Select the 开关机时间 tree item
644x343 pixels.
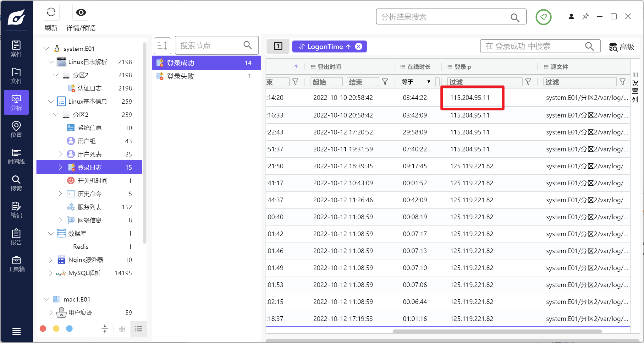click(x=89, y=181)
